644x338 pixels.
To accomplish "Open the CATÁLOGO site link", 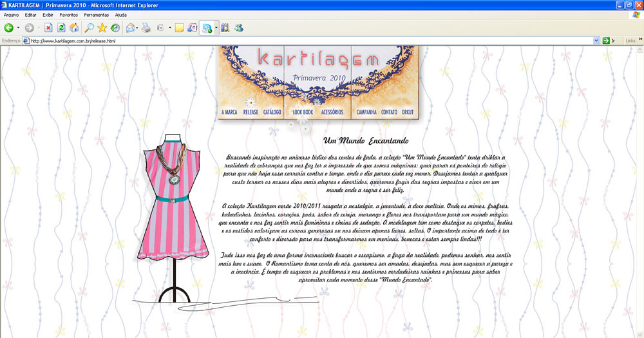I will pos(272,112).
